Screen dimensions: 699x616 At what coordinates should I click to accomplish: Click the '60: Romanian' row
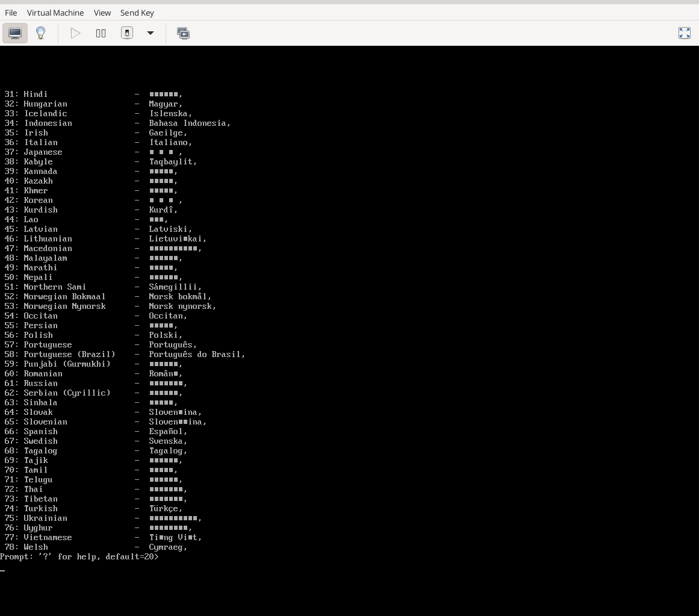93,374
